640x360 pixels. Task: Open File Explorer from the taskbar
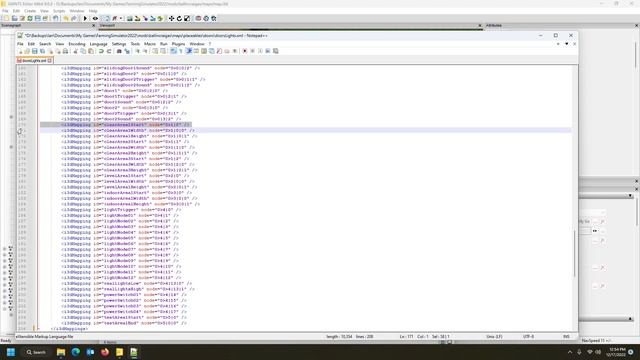[61, 352]
